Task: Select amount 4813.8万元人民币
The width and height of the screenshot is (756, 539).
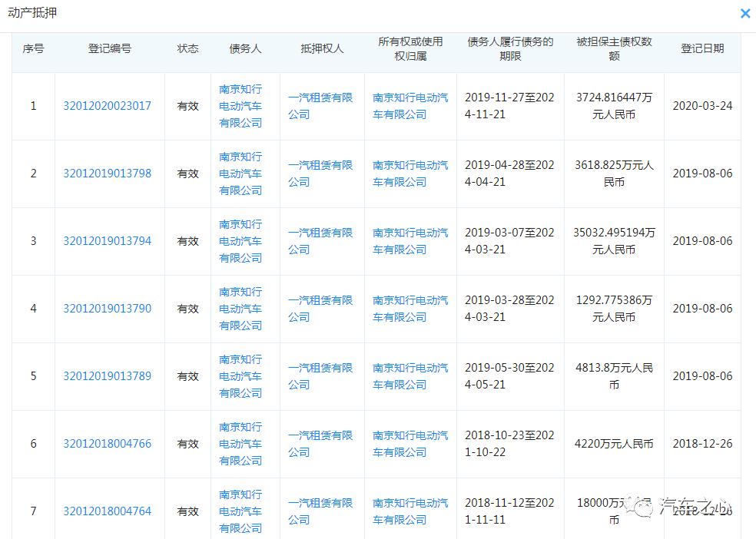Action: 614,376
